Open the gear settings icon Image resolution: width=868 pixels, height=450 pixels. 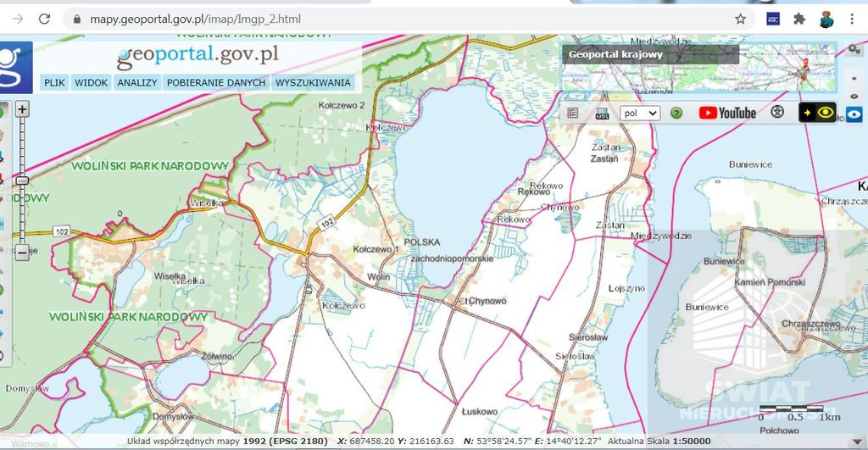[x=854, y=49]
